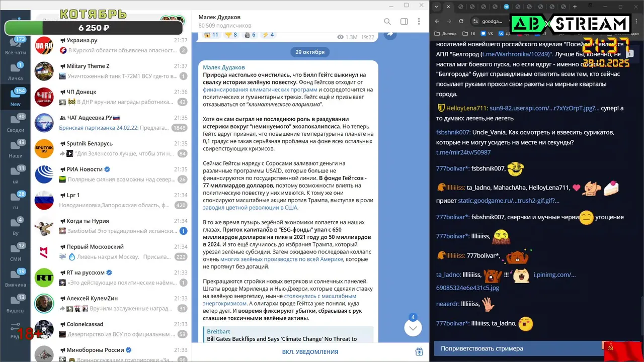Viewport: 644px width, 362px height.
Task: Open a new browser tab with plus
Action: [x=575, y=7]
